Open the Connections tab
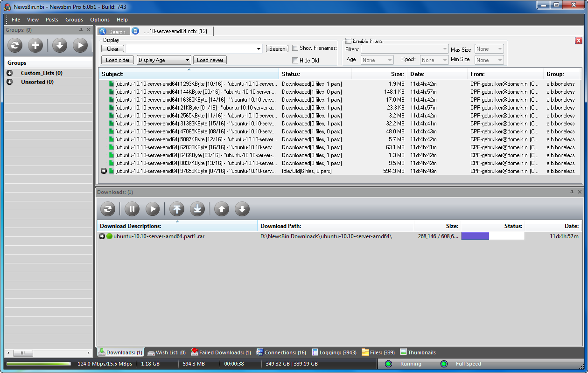The width and height of the screenshot is (588, 373). [x=281, y=352]
